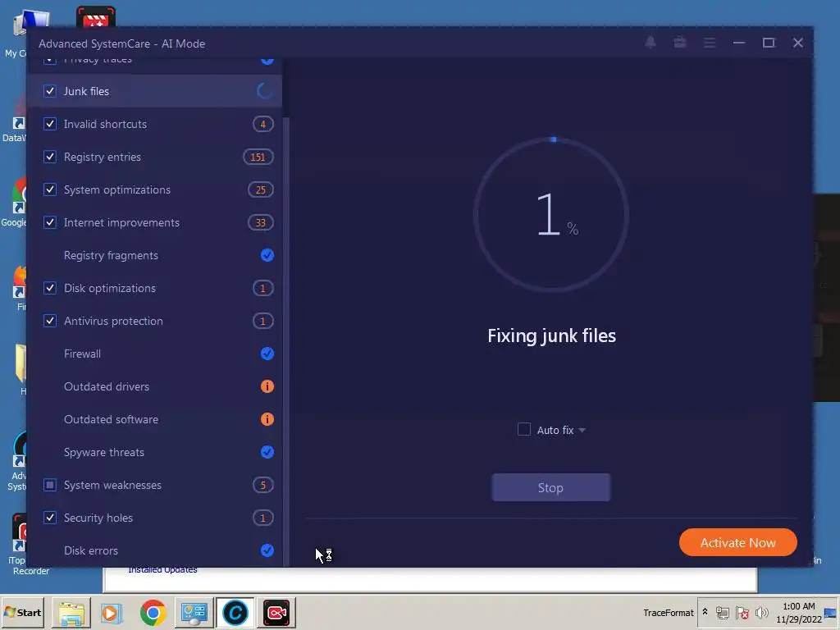The image size is (840, 630).
Task: Click the Invalid shortcuts count badge 4
Action: [263, 125]
